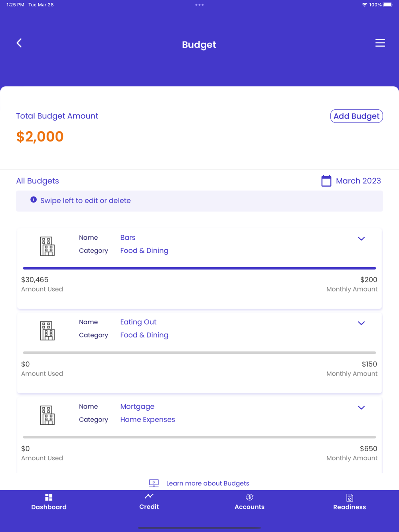Expand the Mortgage budget chevron
399x532 pixels.
(361, 408)
